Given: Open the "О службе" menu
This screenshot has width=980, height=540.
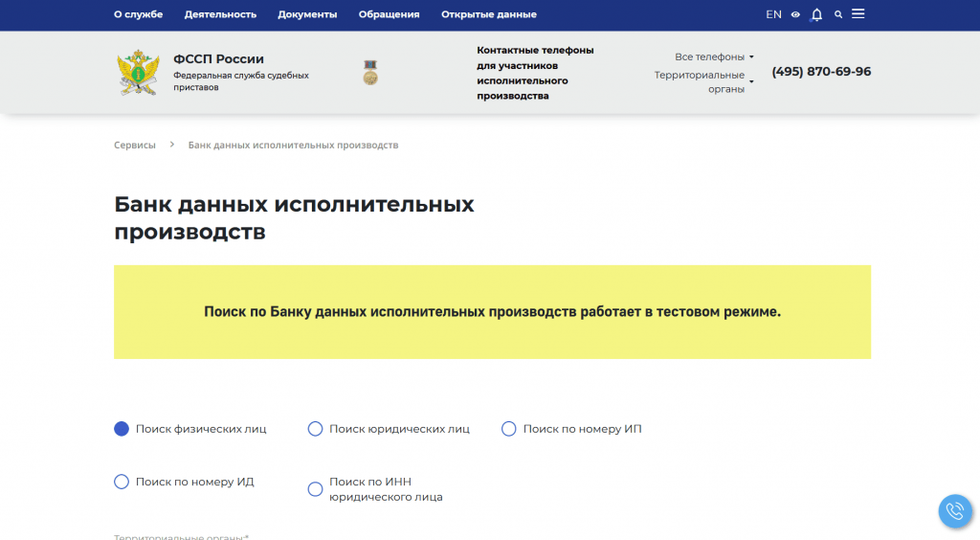Looking at the screenshot, I should click(x=138, y=14).
